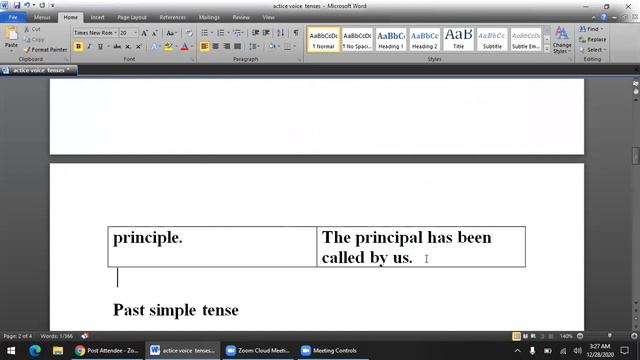This screenshot has width=640, height=360.
Task: Click Replace in Editing group
Action: pos(593,40)
